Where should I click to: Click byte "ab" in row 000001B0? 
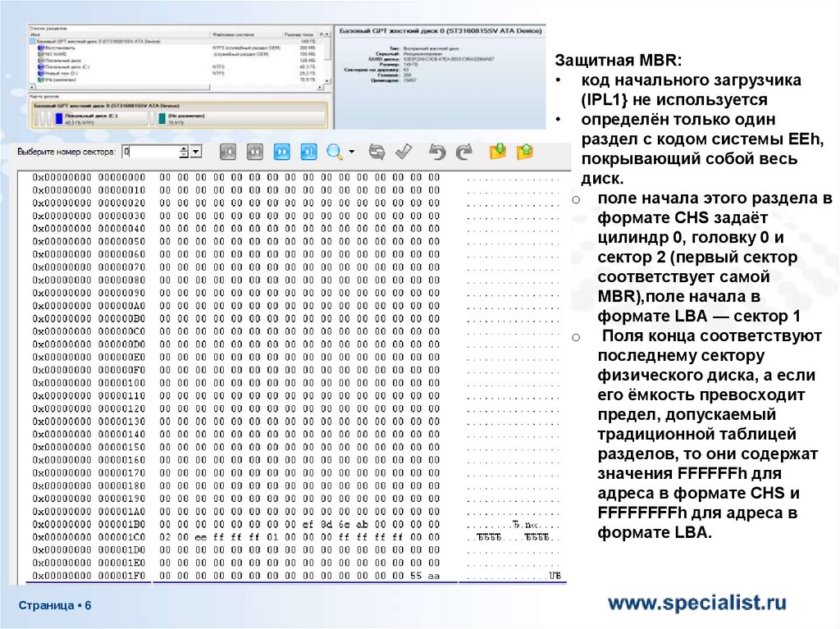(x=362, y=524)
